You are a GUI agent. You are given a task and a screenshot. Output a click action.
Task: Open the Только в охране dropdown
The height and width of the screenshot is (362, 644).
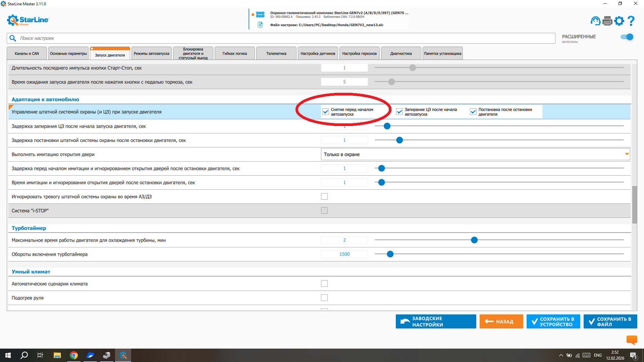pyautogui.click(x=475, y=154)
